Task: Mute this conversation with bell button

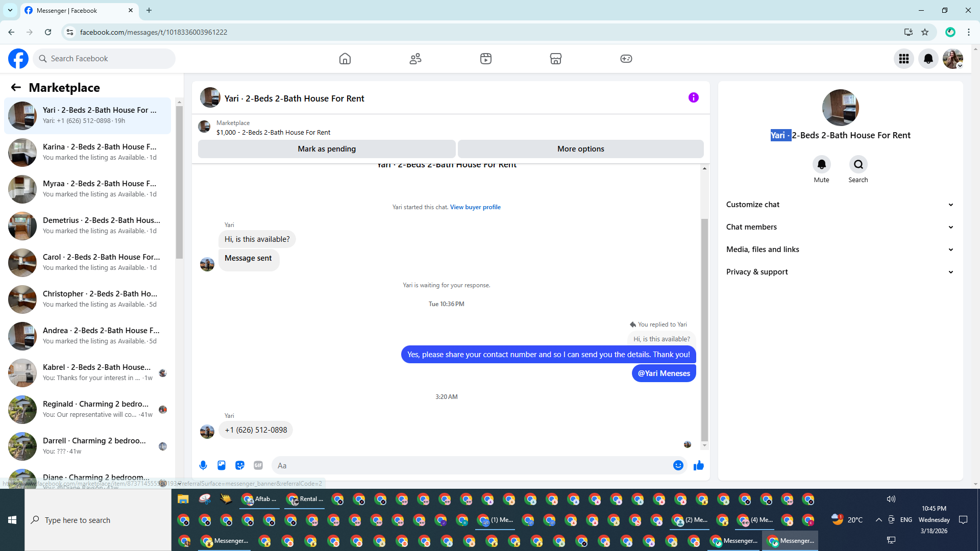Action: click(x=821, y=164)
